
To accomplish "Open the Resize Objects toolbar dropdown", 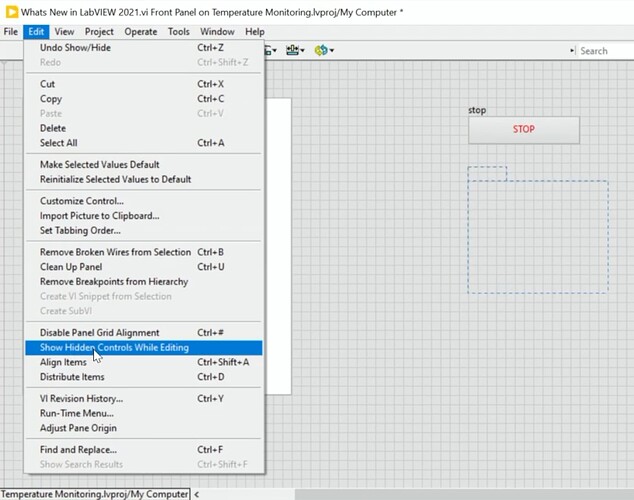I will (295, 51).
